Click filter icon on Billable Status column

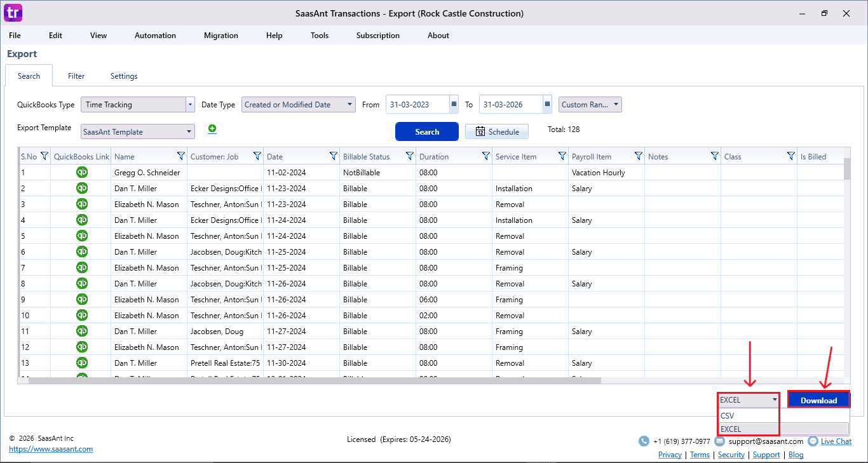click(409, 156)
